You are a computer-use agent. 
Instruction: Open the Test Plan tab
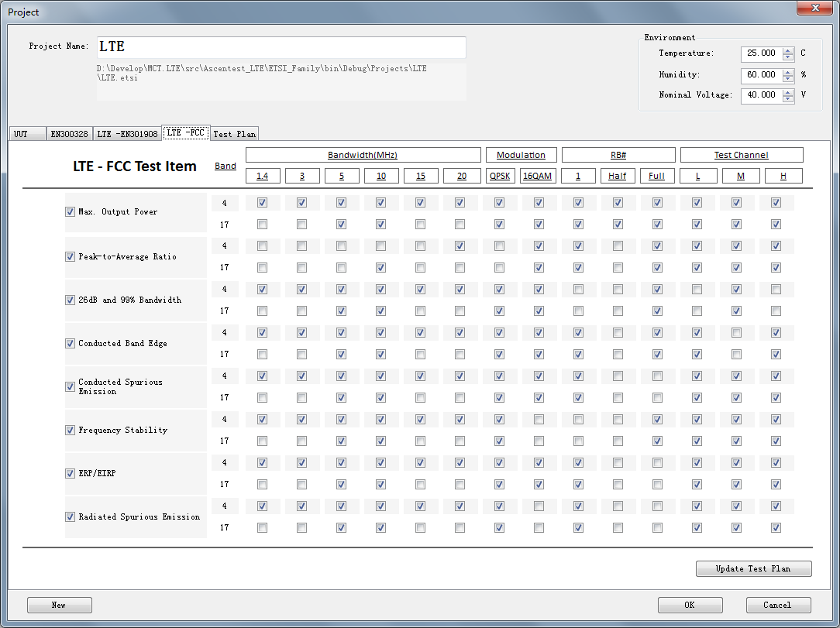click(235, 134)
